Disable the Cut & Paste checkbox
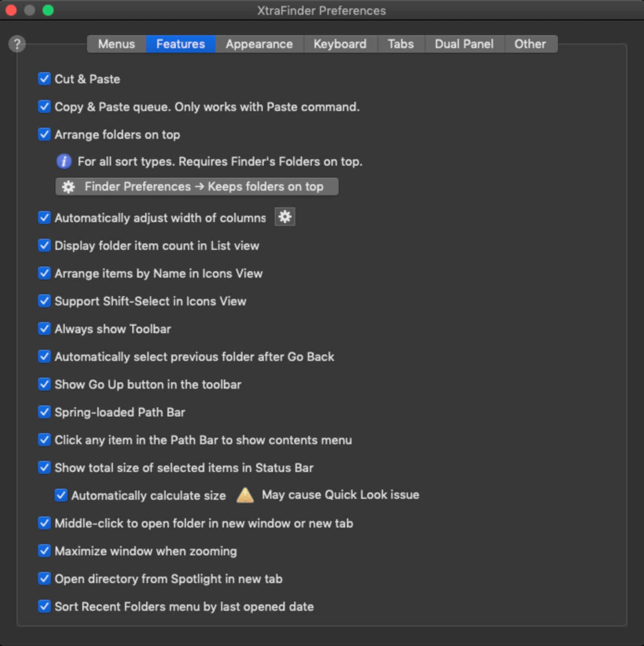 (x=44, y=79)
